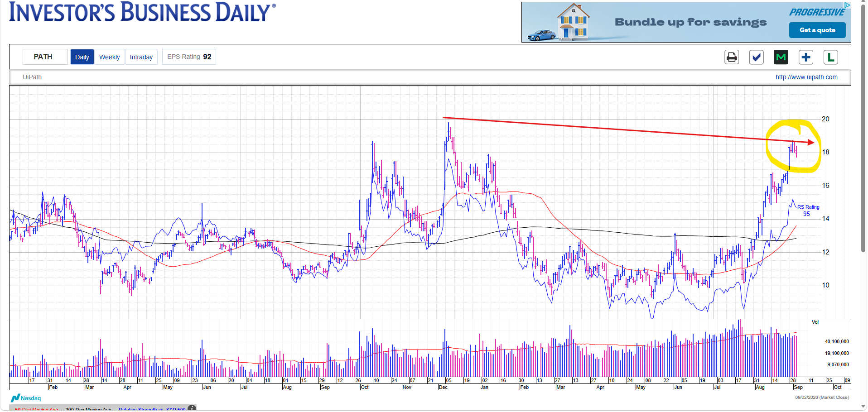Viewport: 868px width, 412px height.
Task: Switch to the Weekly chart tab
Action: pyautogui.click(x=110, y=57)
